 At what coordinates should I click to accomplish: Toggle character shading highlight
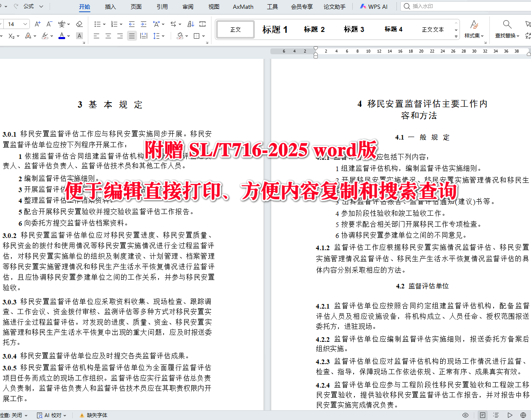[79, 36]
